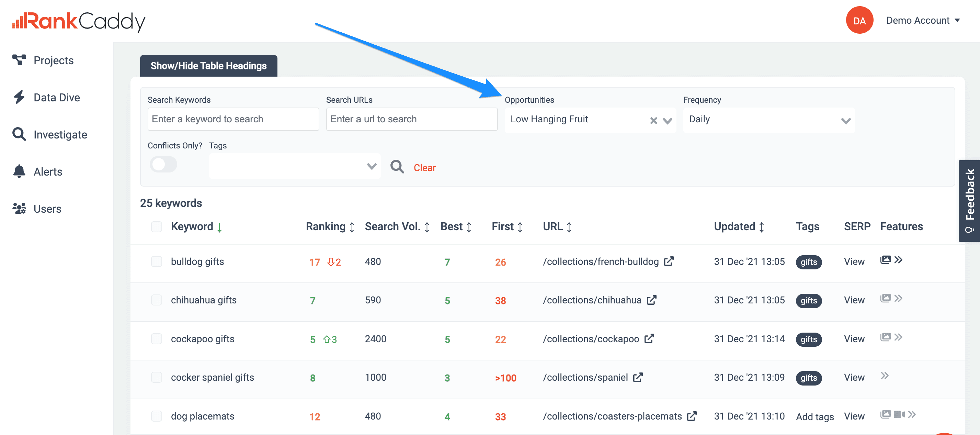
Task: Open the Opportunities dropdown arrow
Action: tap(667, 121)
